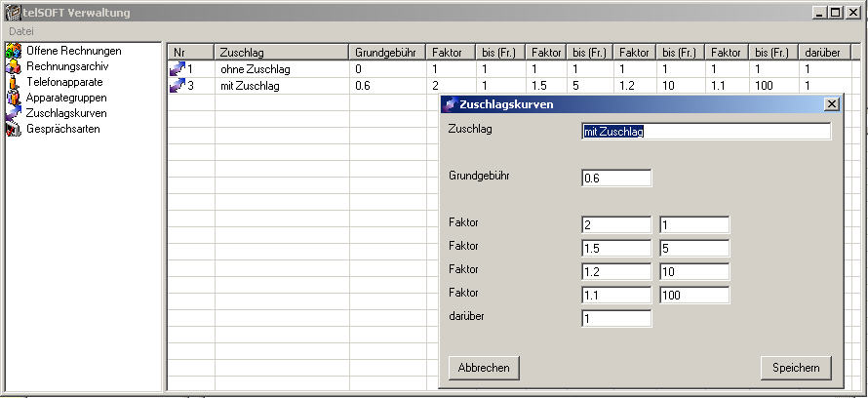Open Gesprächsarten in the sidebar
868x398 pixels.
pos(63,129)
